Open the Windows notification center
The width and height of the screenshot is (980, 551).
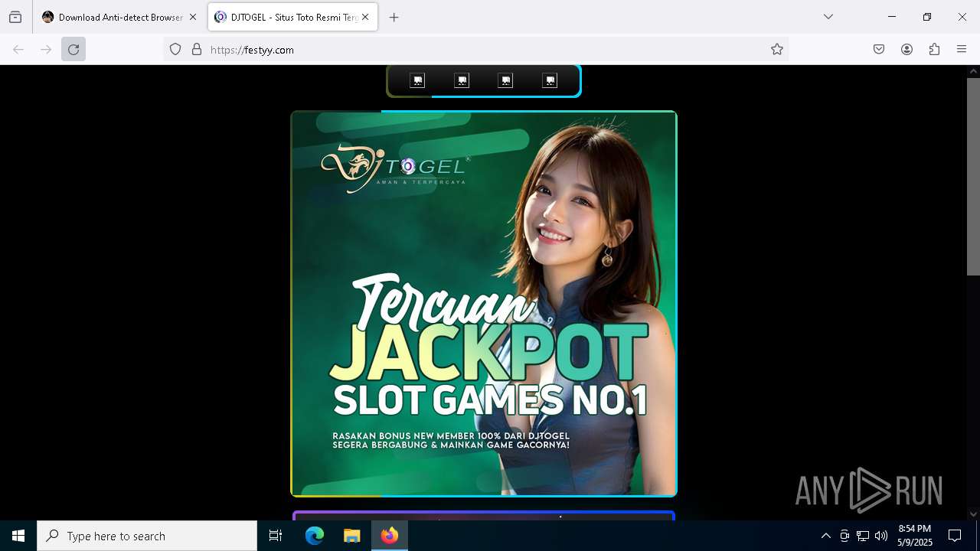tap(955, 536)
